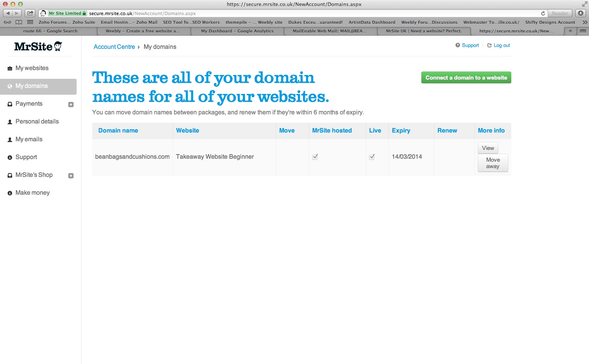Go back with Safari's back arrow
589x364 pixels.
pyautogui.click(x=8, y=13)
